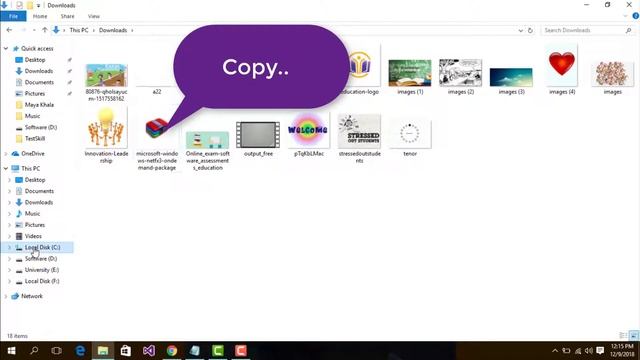This screenshot has width=640, height=360.
Task: Open Software (D:) under Quick access
Action: (40, 127)
